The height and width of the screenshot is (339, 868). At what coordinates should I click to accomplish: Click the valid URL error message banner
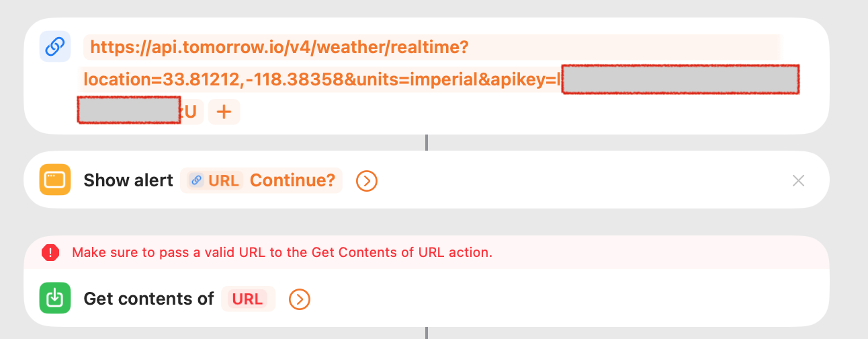click(x=427, y=252)
